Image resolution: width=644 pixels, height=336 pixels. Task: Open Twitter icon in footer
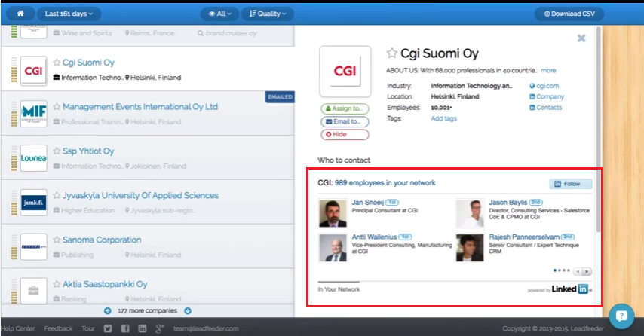coord(108,328)
